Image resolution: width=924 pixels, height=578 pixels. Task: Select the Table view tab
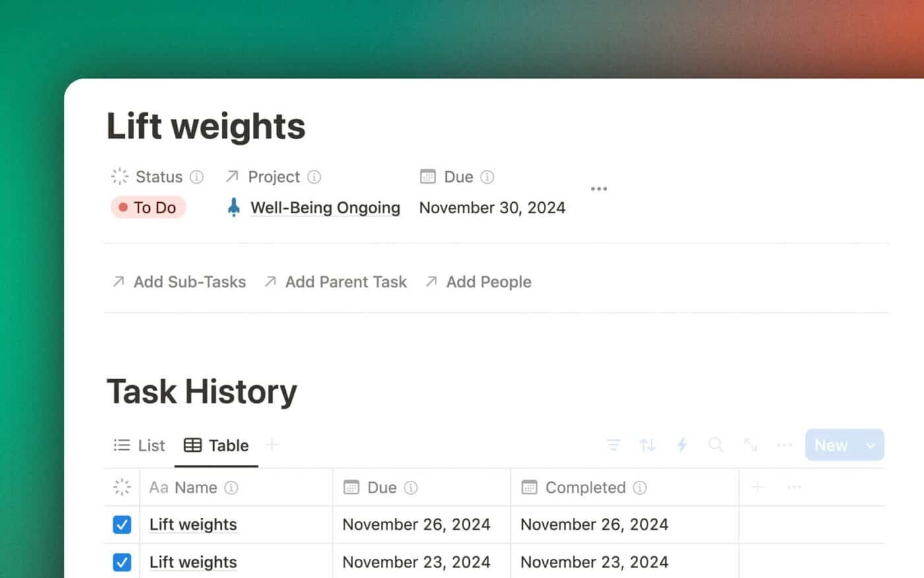point(216,445)
